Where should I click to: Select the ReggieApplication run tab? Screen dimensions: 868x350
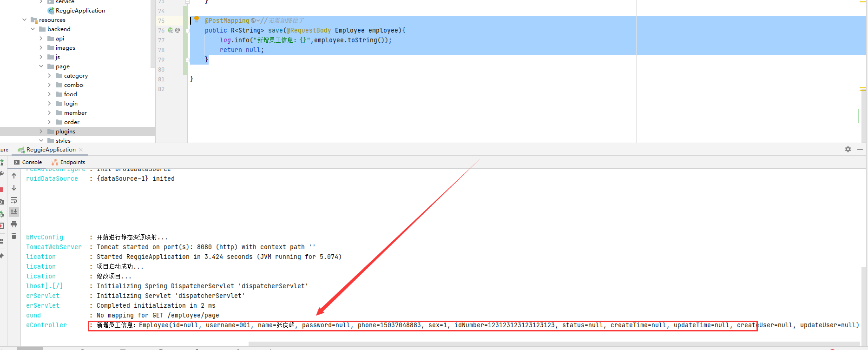(51, 150)
